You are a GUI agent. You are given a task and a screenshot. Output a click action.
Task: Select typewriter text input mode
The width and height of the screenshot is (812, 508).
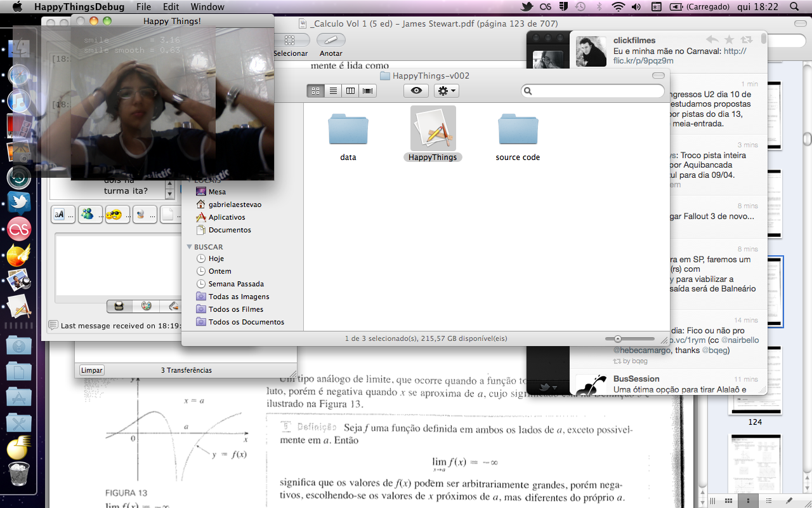pyautogui.click(x=119, y=307)
